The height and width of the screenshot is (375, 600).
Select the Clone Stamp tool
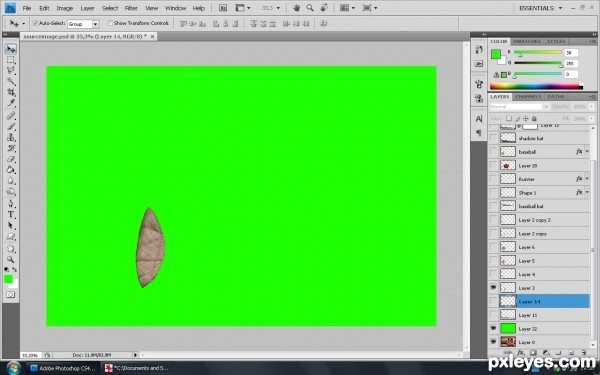pos(11,137)
